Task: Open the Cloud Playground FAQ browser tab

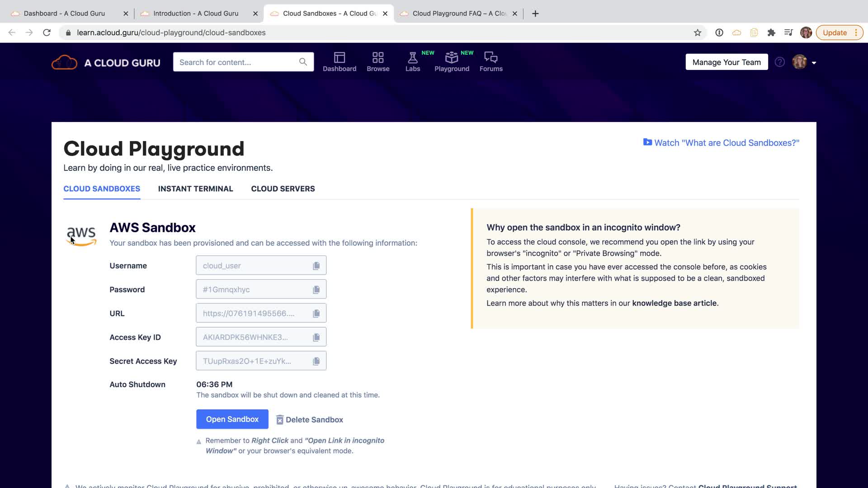Action: [458, 14]
